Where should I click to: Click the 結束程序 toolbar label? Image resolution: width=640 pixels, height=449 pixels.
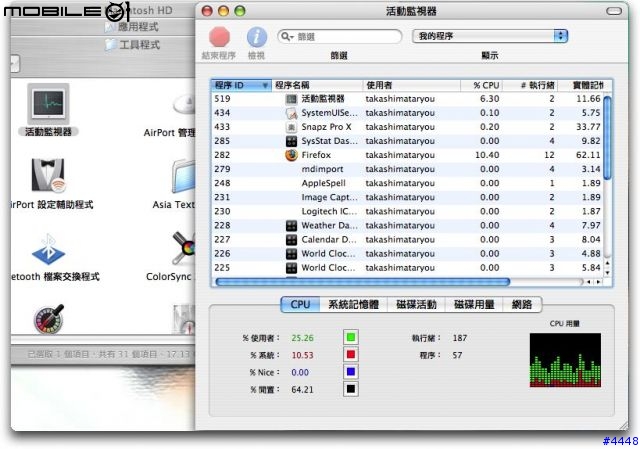(x=219, y=56)
